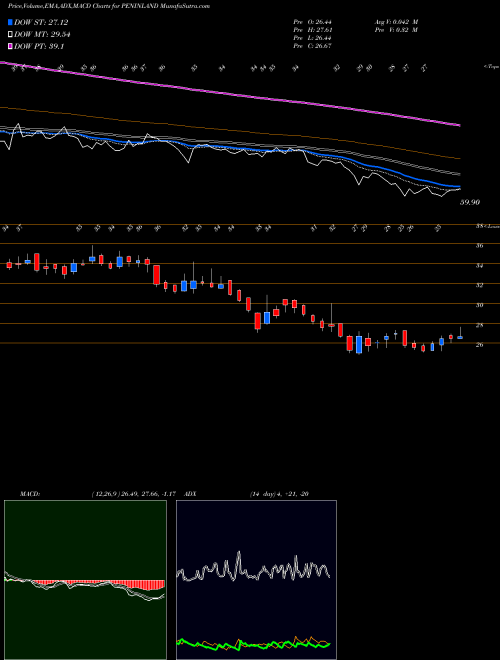Click the 59.90 price label
Screen dimensions: 500x660
click(x=470, y=202)
